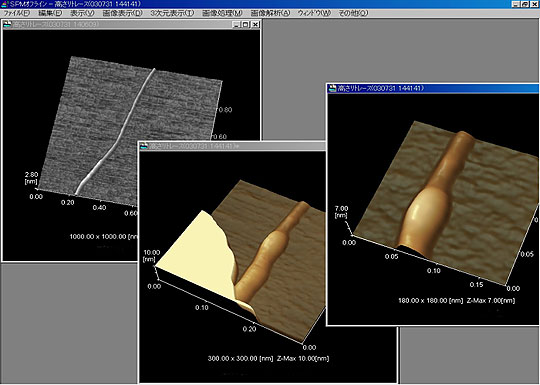This screenshot has height=385, width=540.
Task: Click the 1000 nm wide-scan 3D image
Action: pos(131,131)
